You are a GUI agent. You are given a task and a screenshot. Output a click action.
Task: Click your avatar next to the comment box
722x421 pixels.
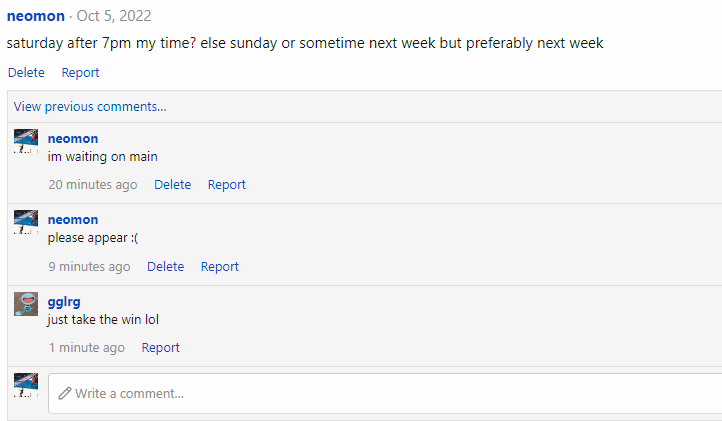pyautogui.click(x=26, y=385)
